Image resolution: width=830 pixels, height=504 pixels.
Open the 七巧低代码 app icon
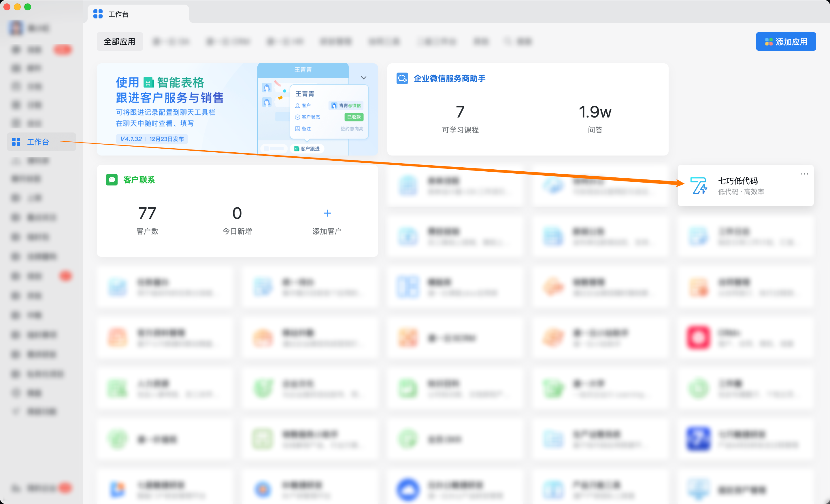tap(699, 185)
